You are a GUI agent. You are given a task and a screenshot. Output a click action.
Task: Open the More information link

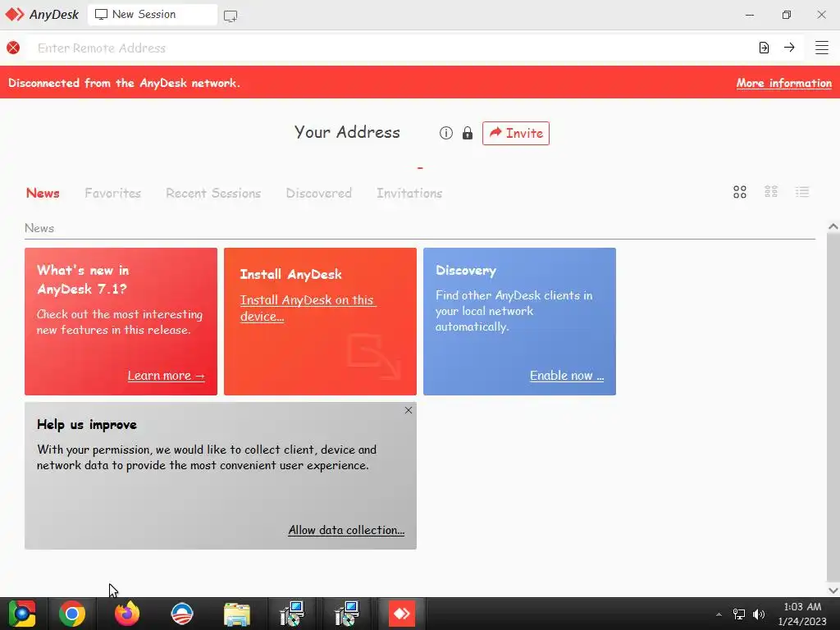click(783, 83)
